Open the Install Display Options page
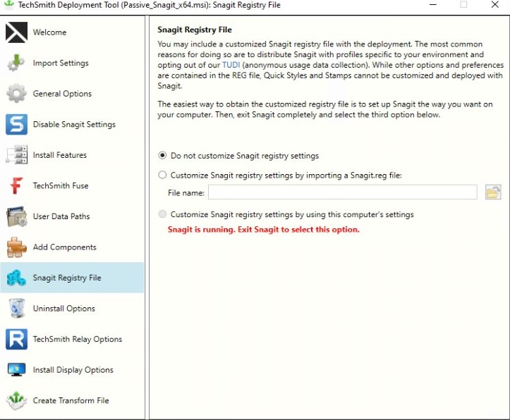510x420 pixels. click(73, 370)
